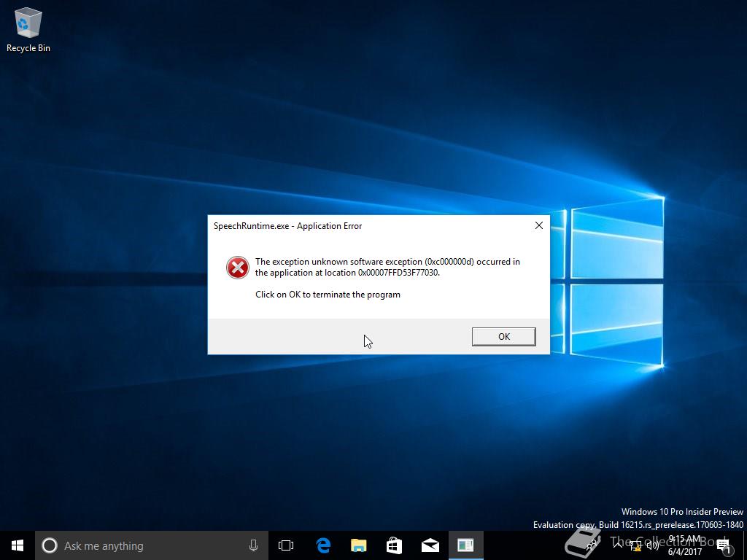Image resolution: width=747 pixels, height=560 pixels.
Task: Launch Microsoft Edge from taskbar
Action: pyautogui.click(x=323, y=545)
